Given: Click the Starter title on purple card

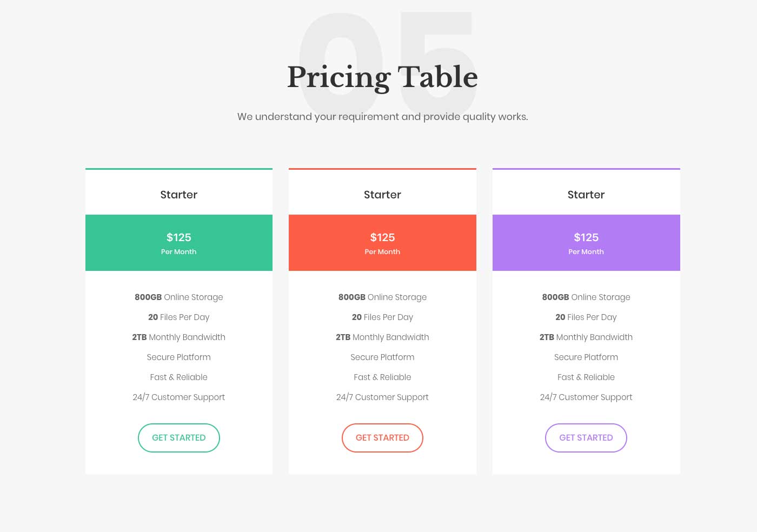Looking at the screenshot, I should pos(586,195).
